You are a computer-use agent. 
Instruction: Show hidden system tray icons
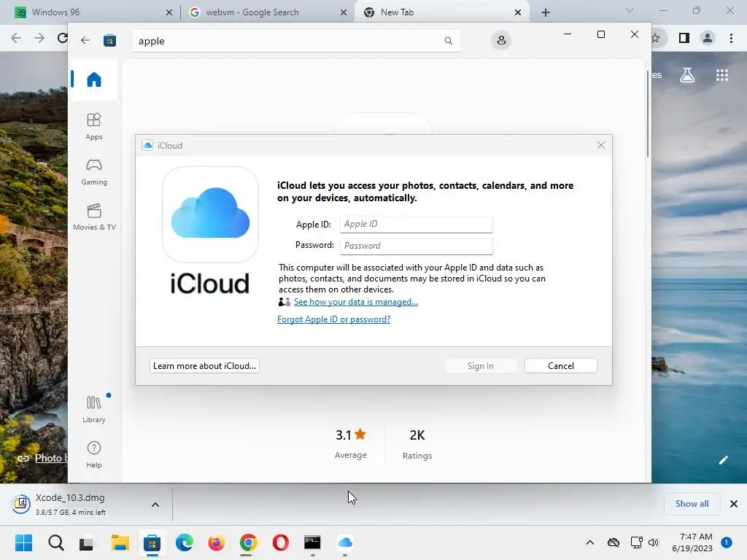(589, 542)
